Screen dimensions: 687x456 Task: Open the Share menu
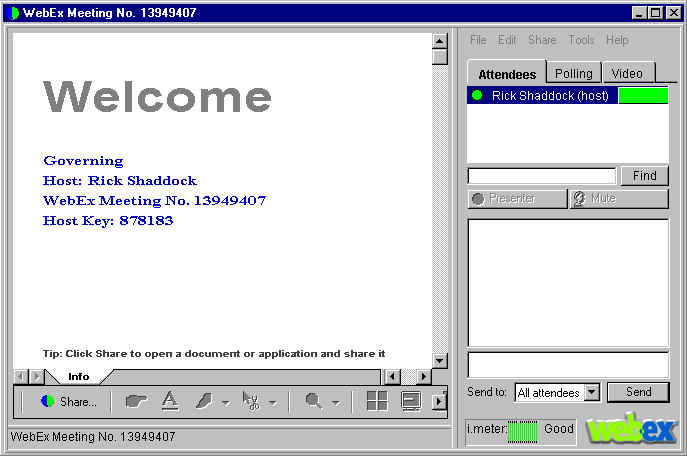(x=542, y=40)
